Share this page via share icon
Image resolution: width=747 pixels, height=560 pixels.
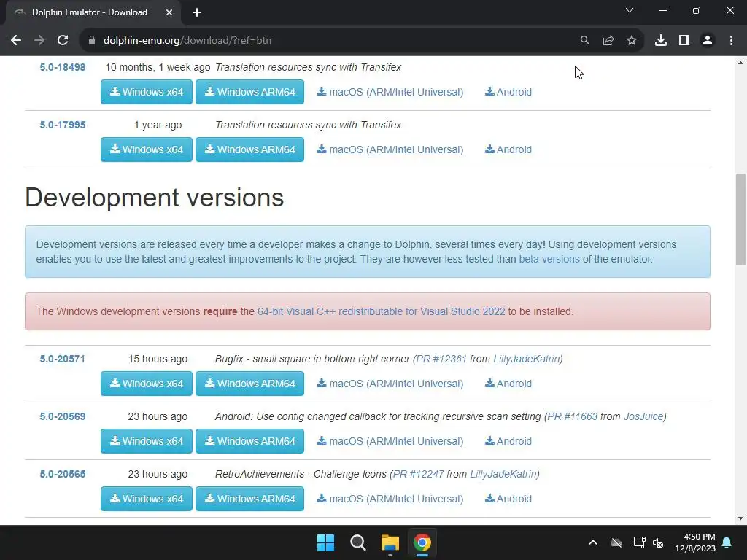point(608,41)
